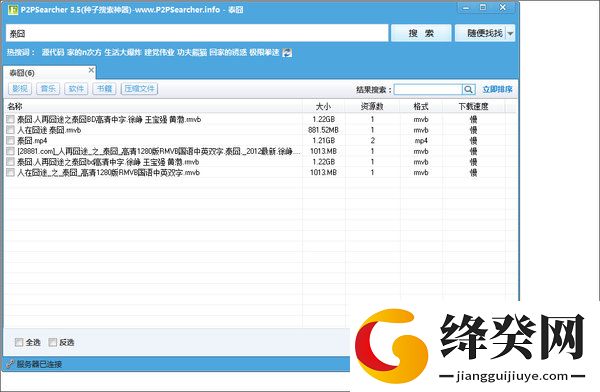Image resolution: width=600 pixels, height=392 pixels.
Task: Focus the 结果搜索 filter input
Action: [x=428, y=90]
